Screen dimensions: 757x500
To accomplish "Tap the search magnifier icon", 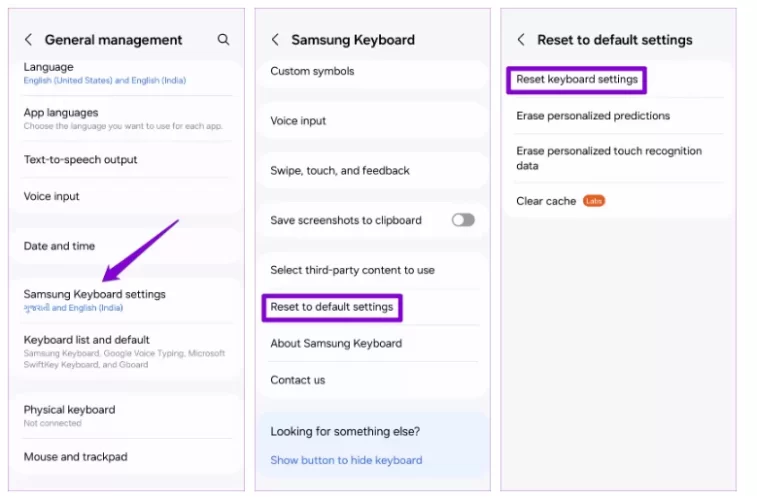I will (223, 40).
